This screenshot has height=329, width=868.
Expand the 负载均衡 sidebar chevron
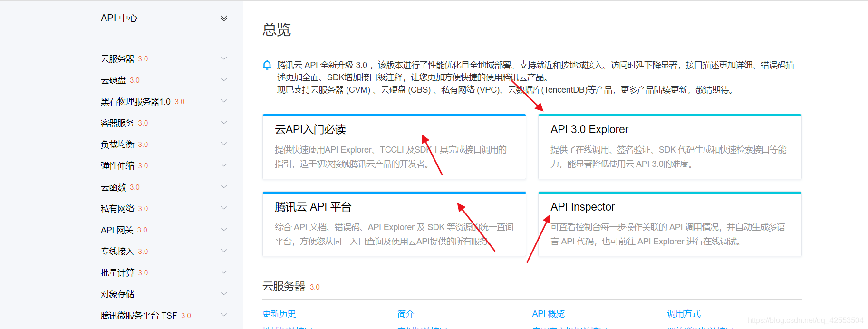(x=224, y=144)
